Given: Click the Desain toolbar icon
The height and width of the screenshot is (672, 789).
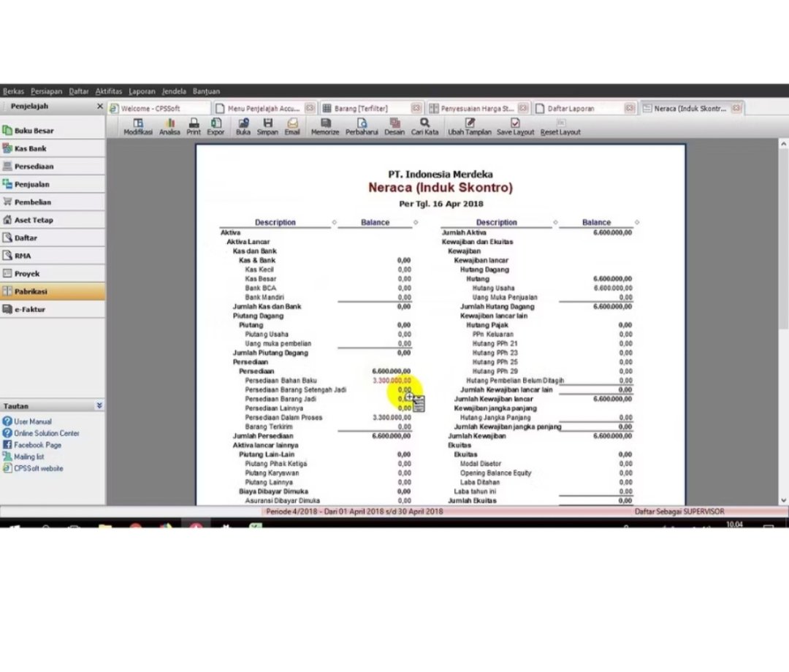Looking at the screenshot, I should (394, 127).
